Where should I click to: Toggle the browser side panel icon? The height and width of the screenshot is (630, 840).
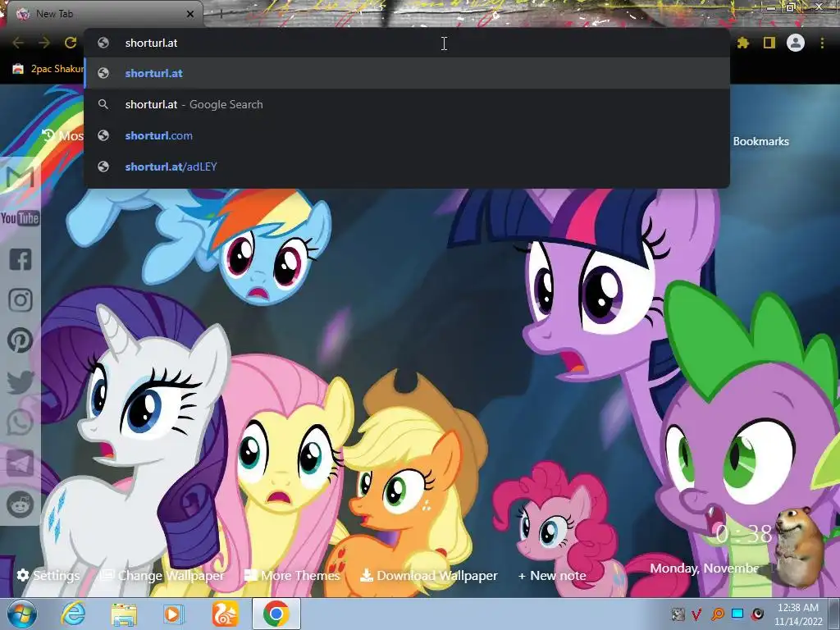(x=769, y=43)
